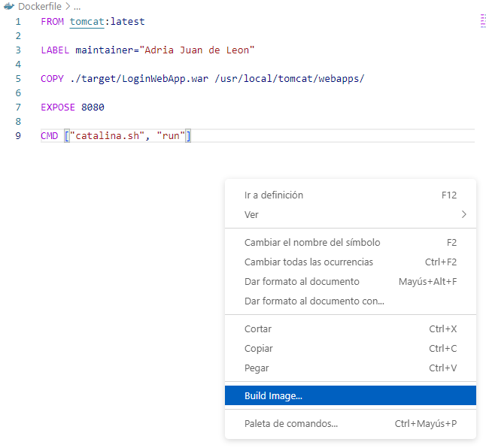This screenshot has height=448, width=486.
Task: Open the 'Ver' submenu
Action: tap(351, 214)
